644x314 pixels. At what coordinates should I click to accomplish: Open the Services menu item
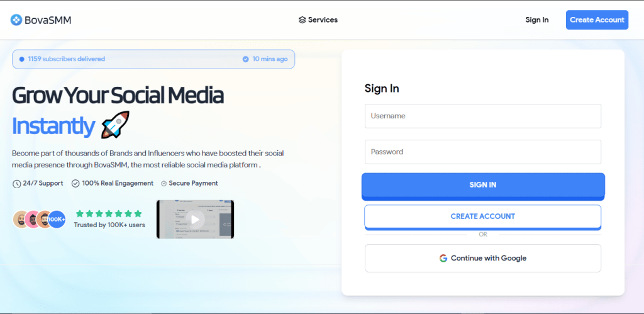[x=318, y=20]
